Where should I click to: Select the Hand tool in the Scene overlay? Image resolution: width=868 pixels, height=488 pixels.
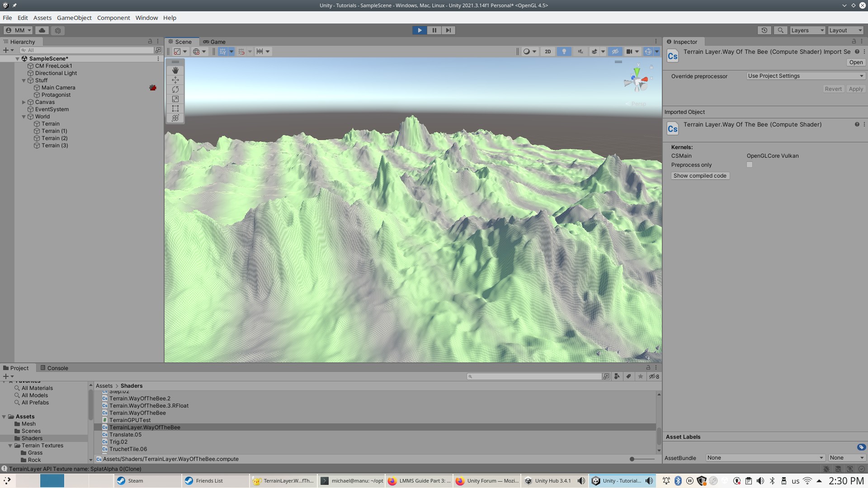(x=175, y=70)
